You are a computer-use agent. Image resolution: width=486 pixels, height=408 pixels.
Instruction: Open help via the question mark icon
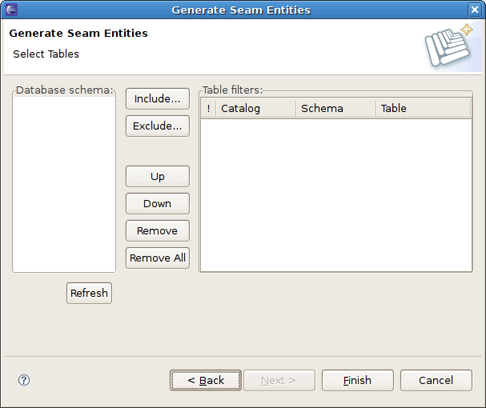(x=24, y=380)
